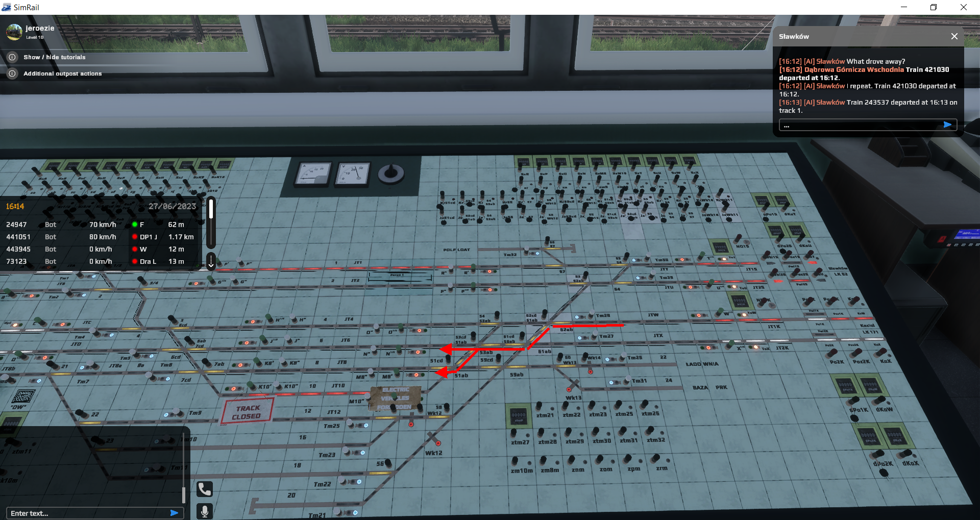Push the Tm22 shunting signal button

click(x=342, y=481)
